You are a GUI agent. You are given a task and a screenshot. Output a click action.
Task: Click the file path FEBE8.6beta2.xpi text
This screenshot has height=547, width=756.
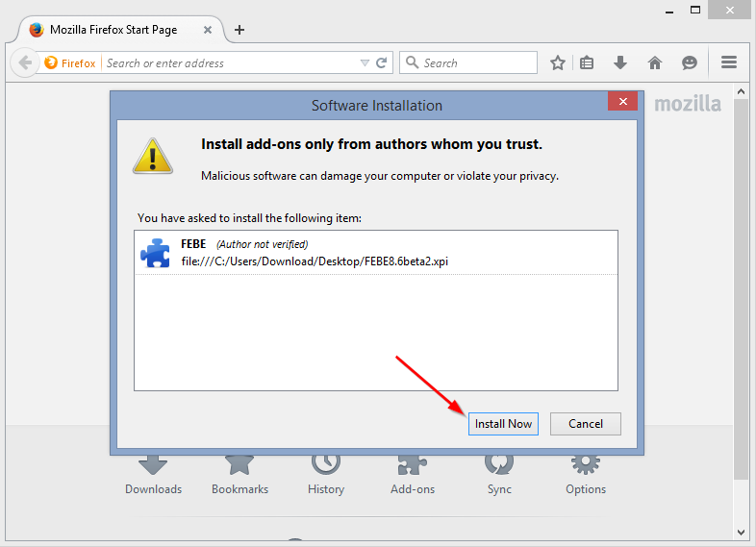(315, 261)
